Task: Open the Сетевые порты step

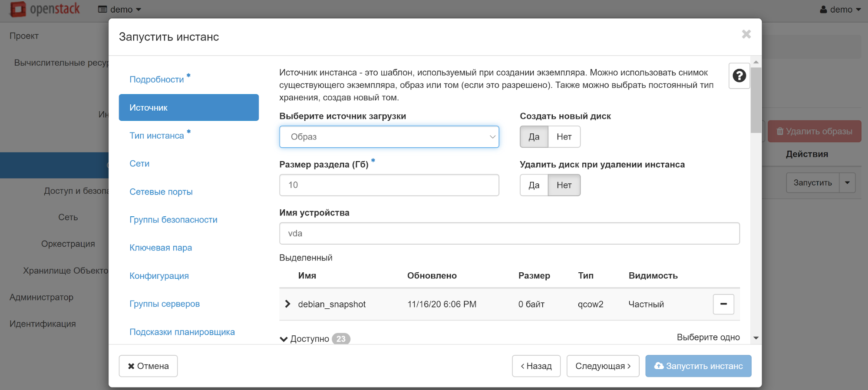Action: point(161,192)
